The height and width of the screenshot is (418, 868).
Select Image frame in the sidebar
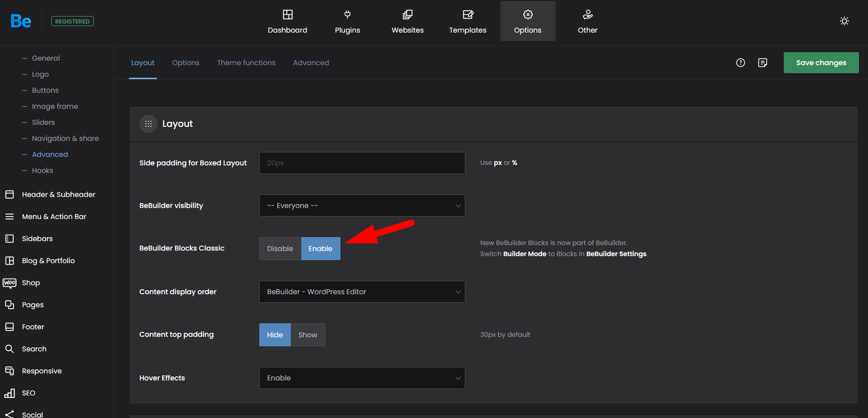pyautogui.click(x=55, y=106)
